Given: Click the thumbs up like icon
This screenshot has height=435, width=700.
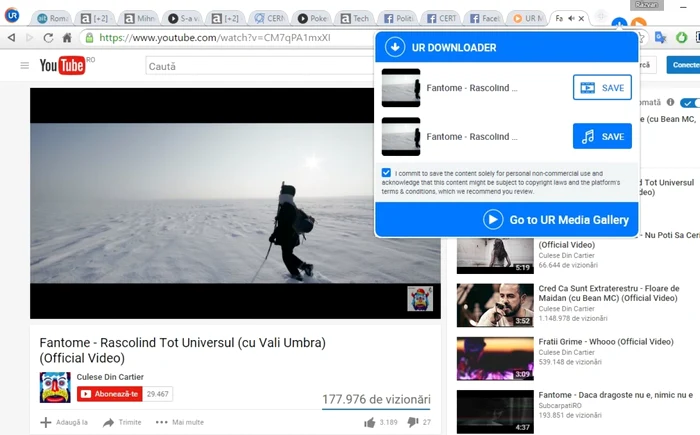Looking at the screenshot, I should (369, 422).
